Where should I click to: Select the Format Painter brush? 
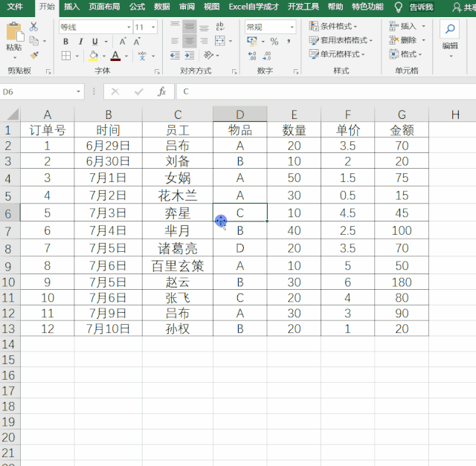(33, 55)
